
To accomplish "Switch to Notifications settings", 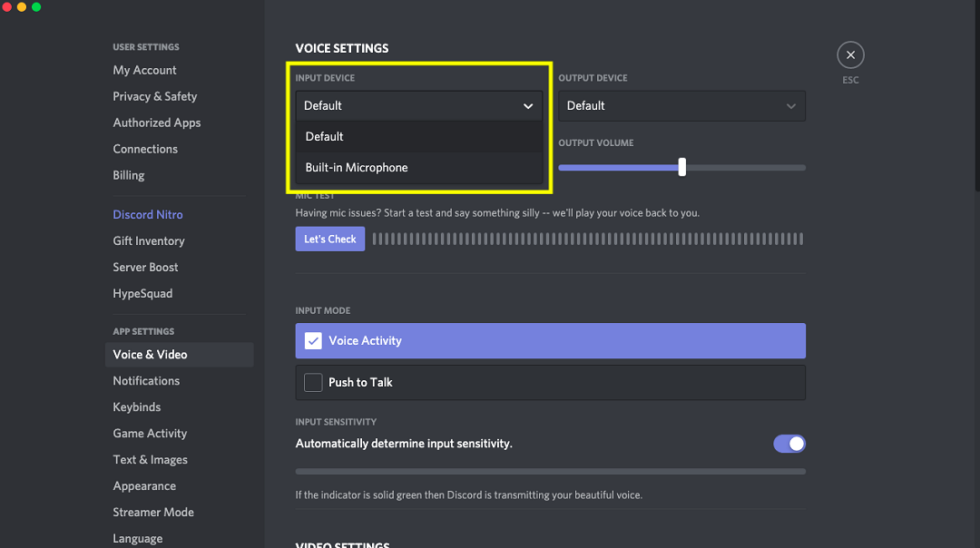I will [x=146, y=381].
